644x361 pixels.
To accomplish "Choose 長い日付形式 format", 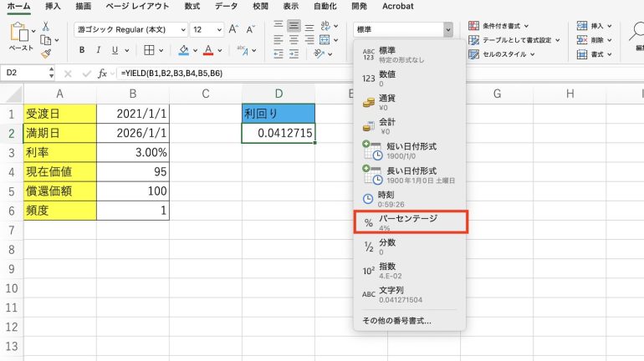I will [410, 175].
